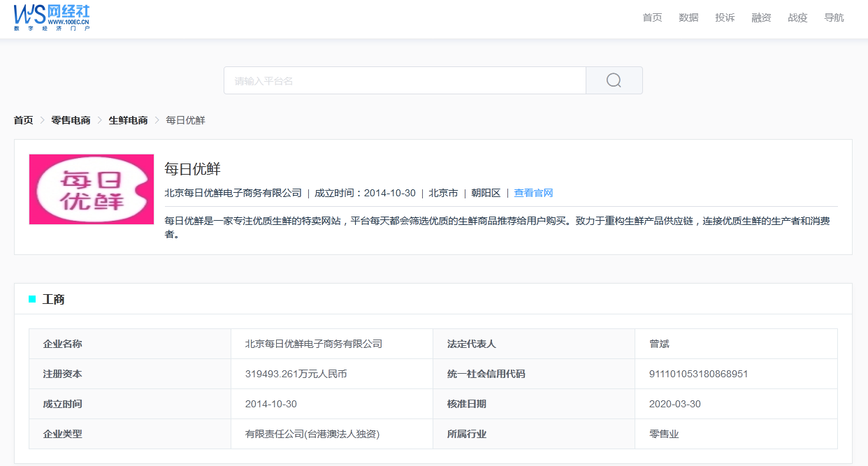The image size is (868, 466).
Task: Focus the 请输入平台名 search field
Action: point(405,80)
